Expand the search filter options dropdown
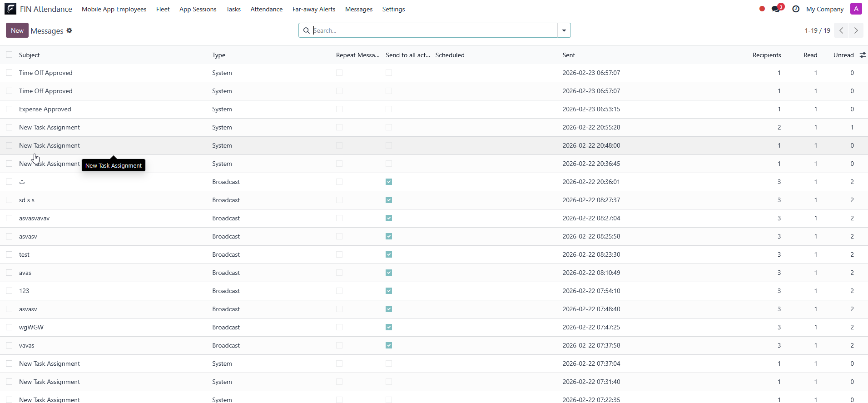Image resolution: width=868 pixels, height=403 pixels. point(564,30)
